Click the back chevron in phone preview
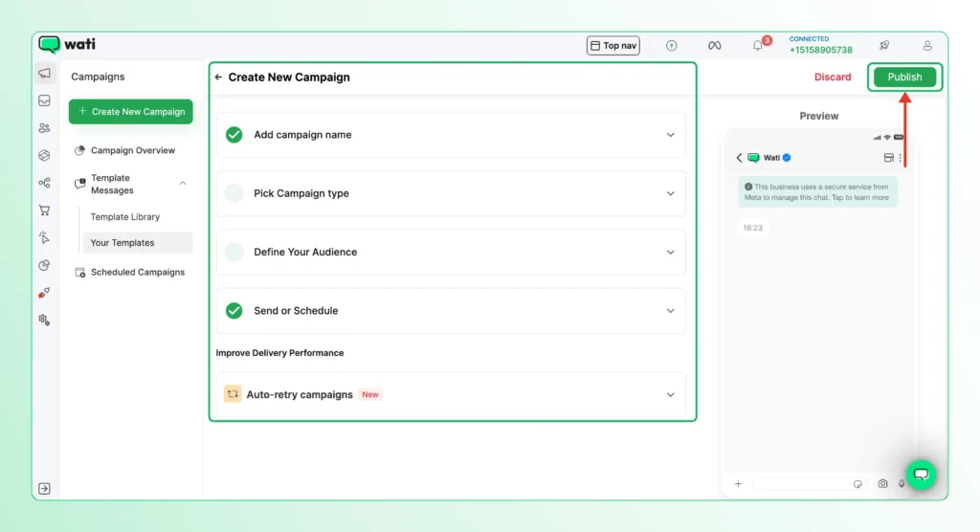 (x=740, y=158)
